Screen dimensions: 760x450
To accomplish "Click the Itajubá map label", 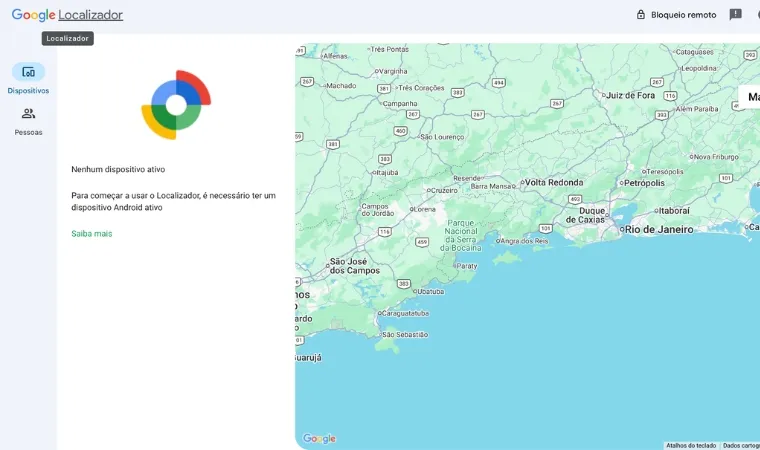I will (x=387, y=172).
